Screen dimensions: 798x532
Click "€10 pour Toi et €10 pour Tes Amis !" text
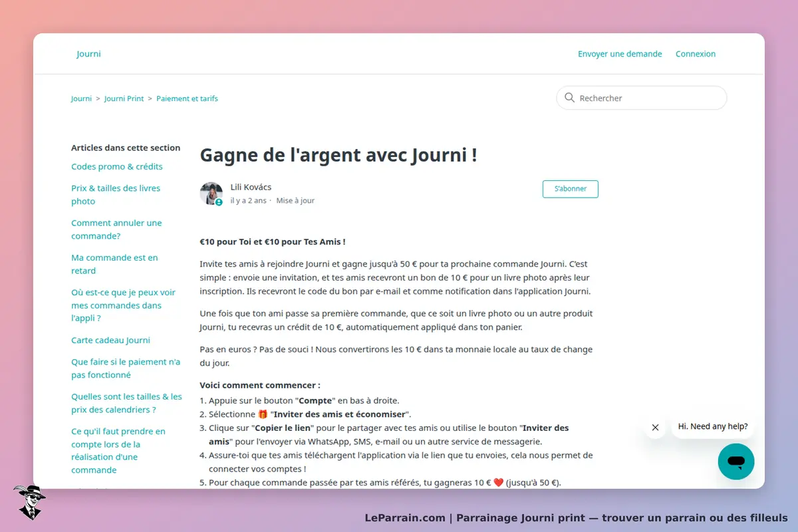coord(273,242)
